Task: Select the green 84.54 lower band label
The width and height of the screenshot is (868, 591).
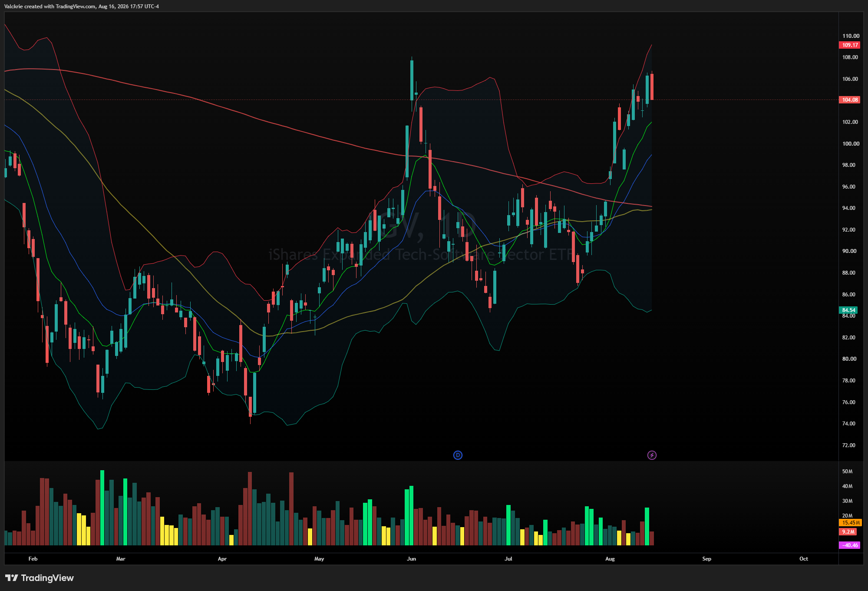Action: 848,310
